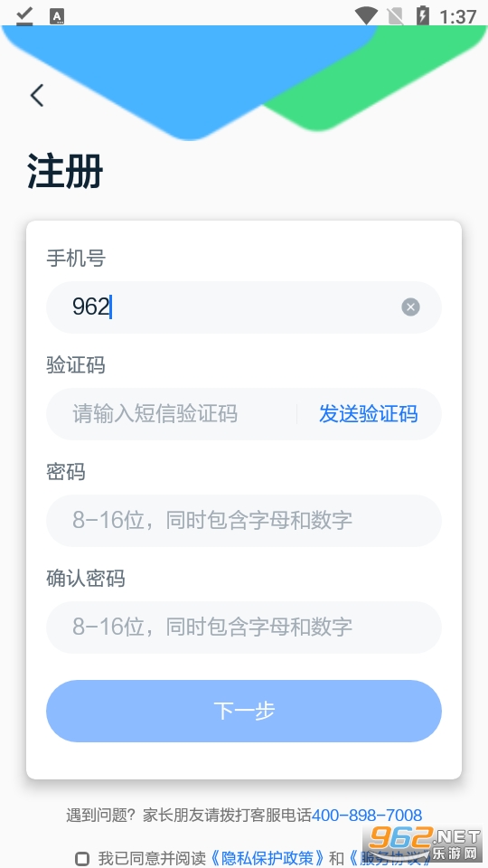
Task: Check the 我已同意并阅读 agreement checkbox
Action: [82, 859]
